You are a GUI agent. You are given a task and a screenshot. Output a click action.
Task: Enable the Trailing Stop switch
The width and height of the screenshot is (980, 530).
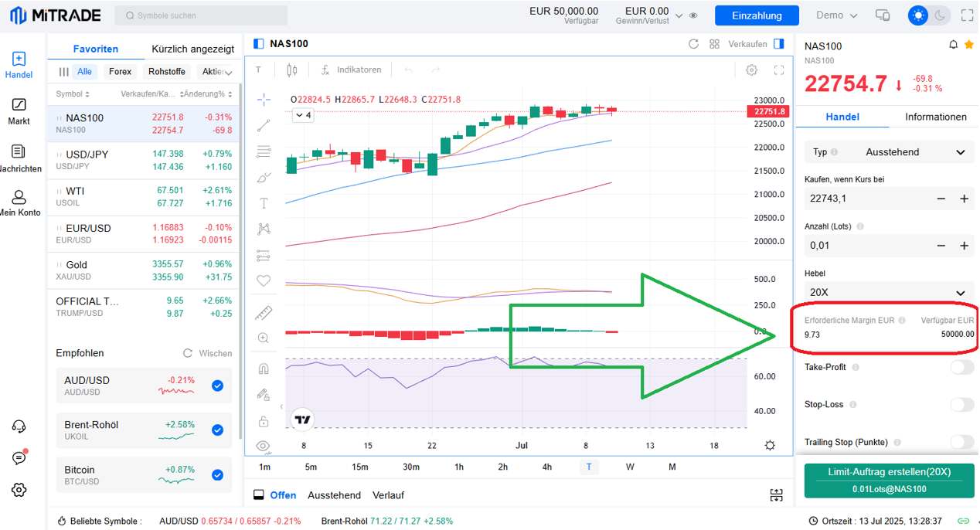[x=962, y=442]
